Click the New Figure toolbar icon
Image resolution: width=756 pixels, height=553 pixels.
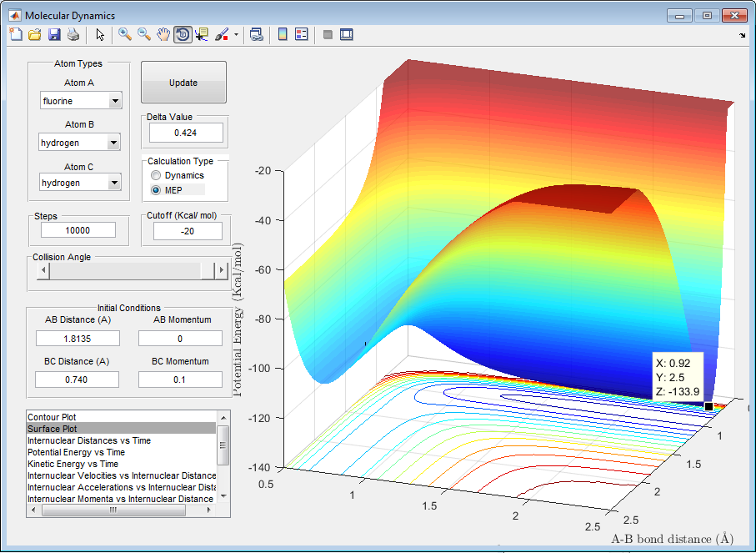coord(16,34)
